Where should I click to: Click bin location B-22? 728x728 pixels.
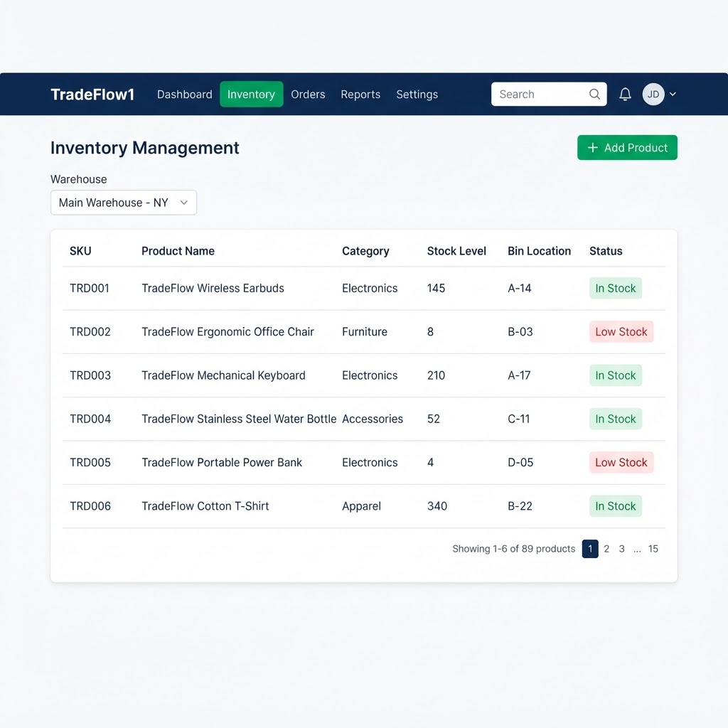point(520,506)
